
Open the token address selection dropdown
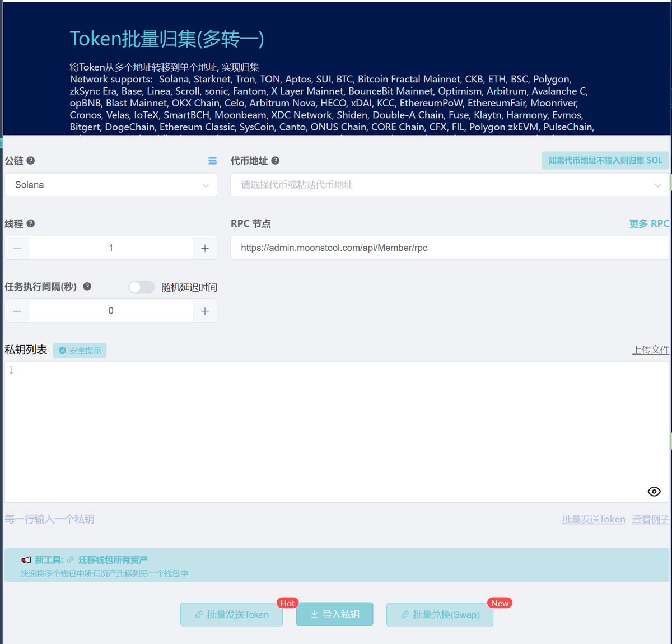(450, 185)
